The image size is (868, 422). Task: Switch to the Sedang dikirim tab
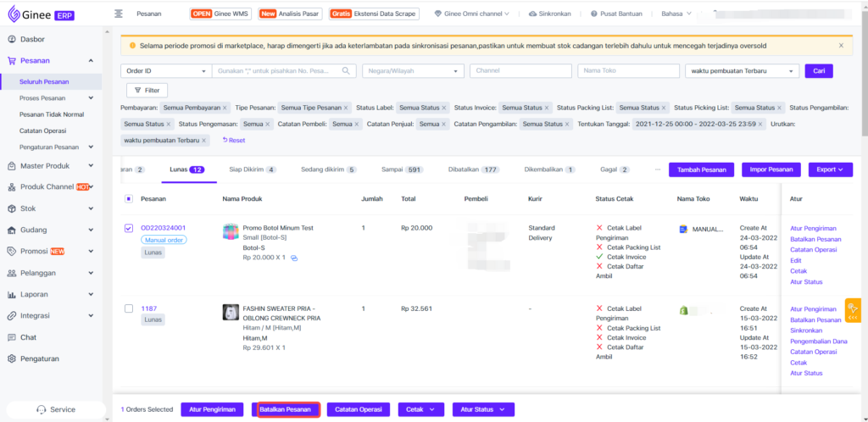tap(329, 169)
